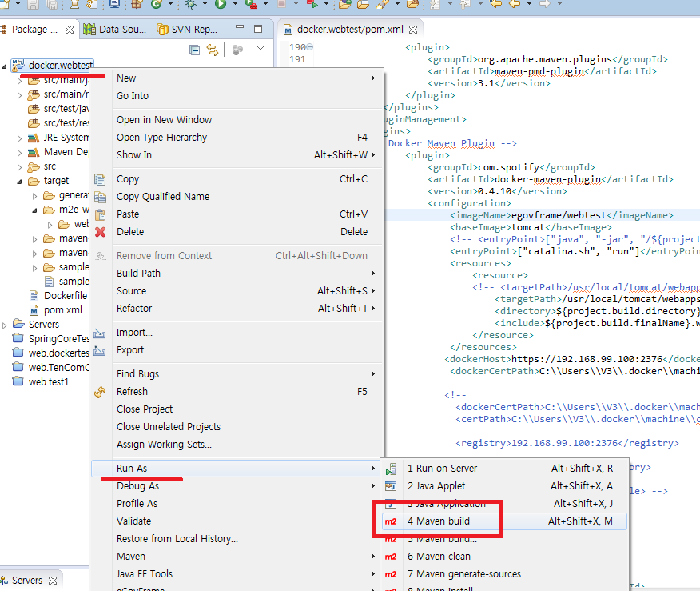This screenshot has height=591, width=700.
Task: Collapse the docker.webtest project node
Action: [x=6, y=66]
